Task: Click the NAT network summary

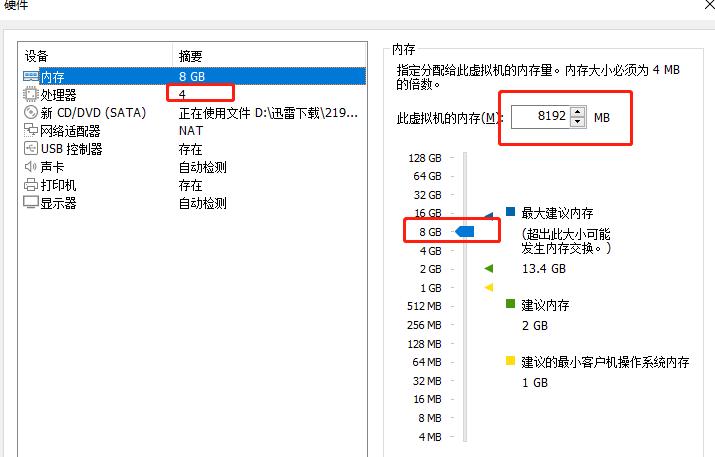Action: pos(191,131)
